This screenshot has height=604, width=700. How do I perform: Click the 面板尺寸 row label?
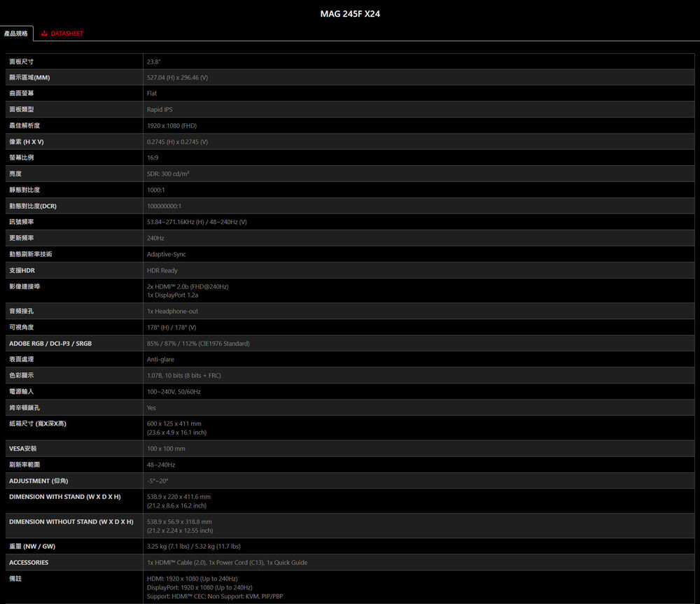pyautogui.click(x=22, y=62)
